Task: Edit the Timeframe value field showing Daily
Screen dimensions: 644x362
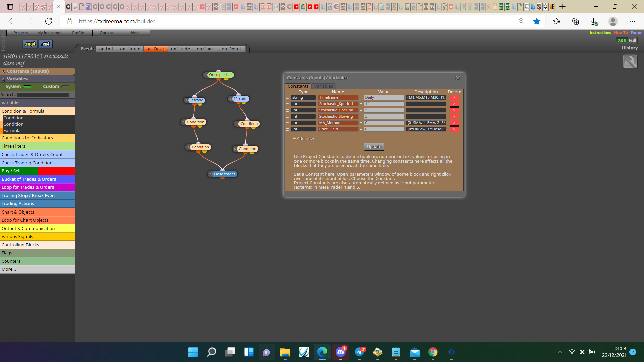Action: [x=384, y=98]
